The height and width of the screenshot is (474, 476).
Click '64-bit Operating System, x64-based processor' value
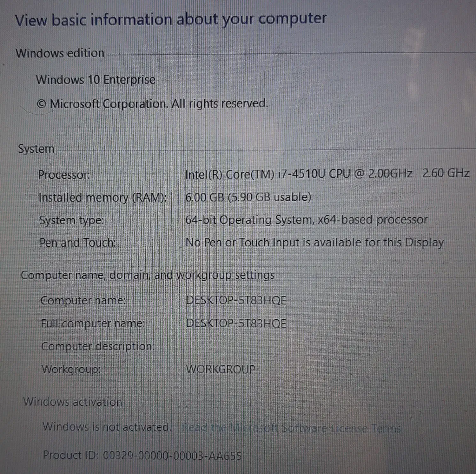click(x=306, y=220)
